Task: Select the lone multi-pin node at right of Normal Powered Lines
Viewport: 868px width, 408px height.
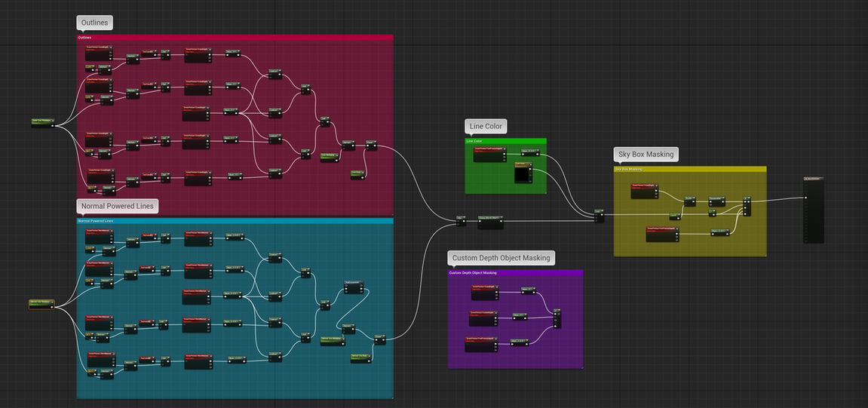Action: (354, 287)
